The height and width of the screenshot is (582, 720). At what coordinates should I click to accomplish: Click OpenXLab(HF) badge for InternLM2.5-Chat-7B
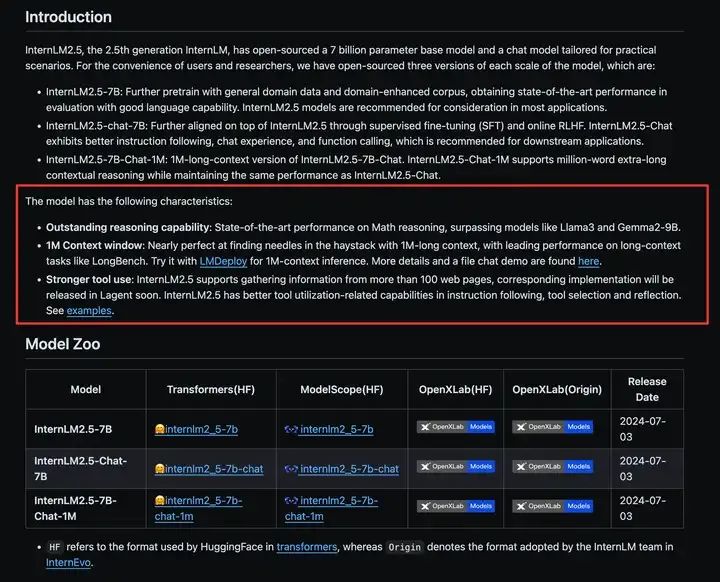(456, 467)
